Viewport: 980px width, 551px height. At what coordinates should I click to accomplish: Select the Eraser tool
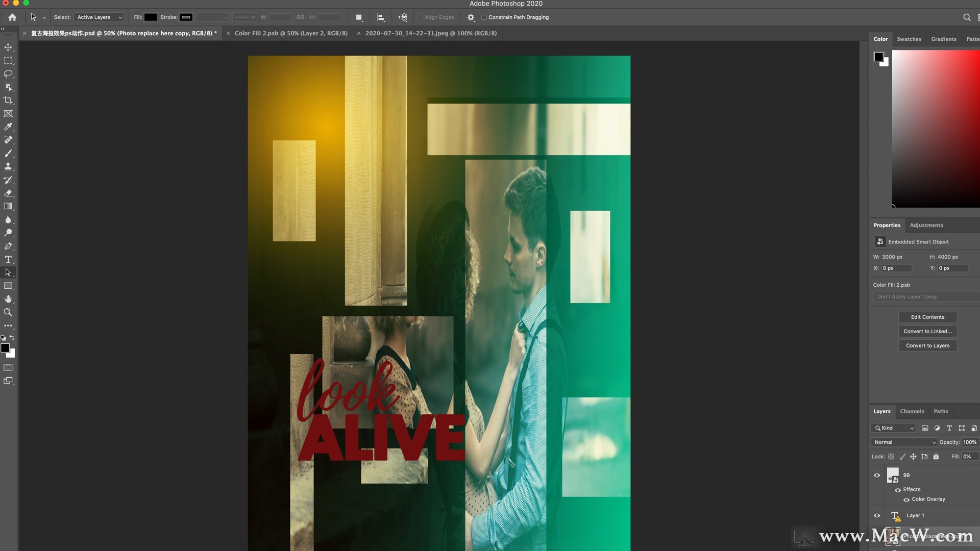(x=8, y=193)
